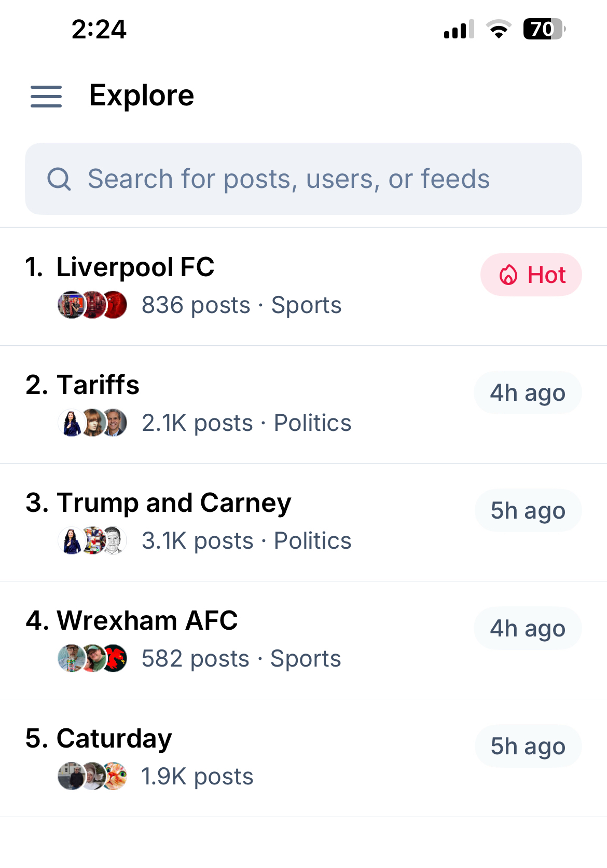This screenshot has height=868, width=607.
Task: Tap the battery indicator in status bar
Action: point(544,29)
